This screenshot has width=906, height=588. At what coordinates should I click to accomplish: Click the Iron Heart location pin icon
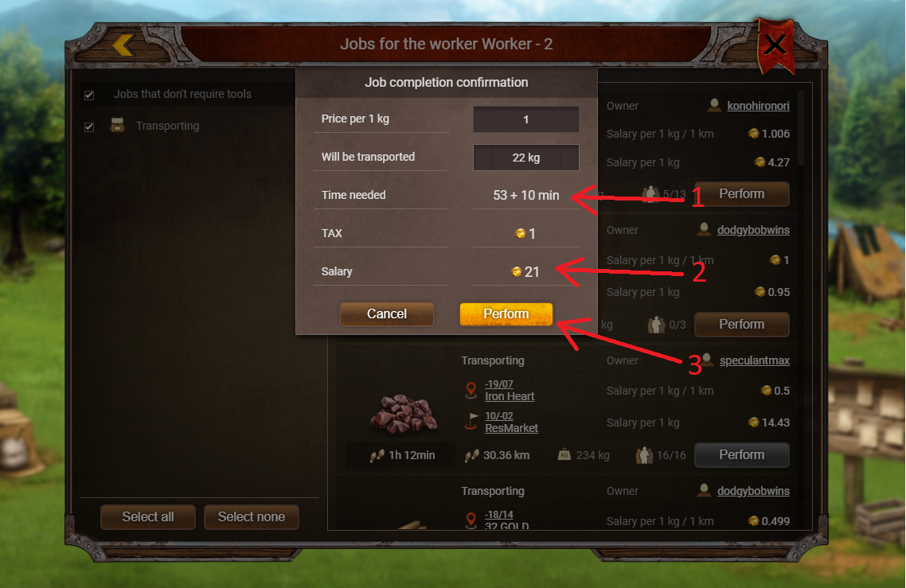471,391
